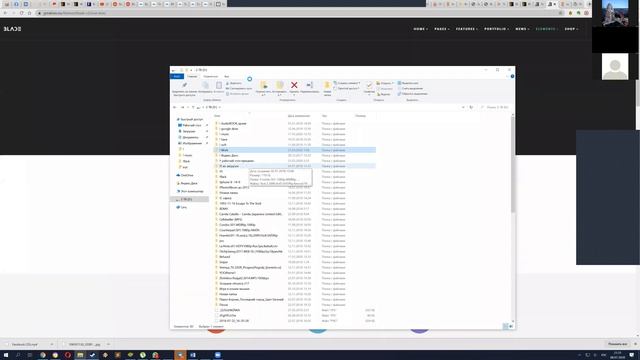Click Показать все in downloads bar
The height and width of the screenshot is (360, 640).
pos(617,344)
